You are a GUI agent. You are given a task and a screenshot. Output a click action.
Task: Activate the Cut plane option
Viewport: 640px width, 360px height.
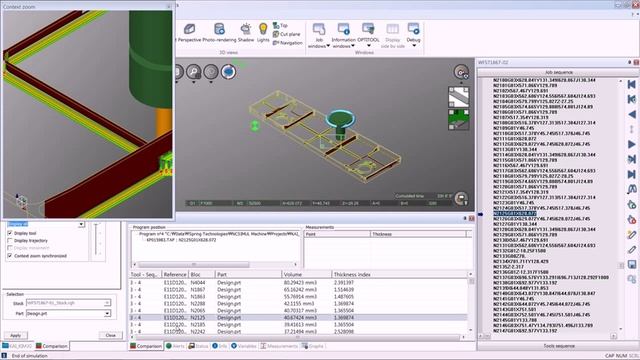tap(286, 34)
